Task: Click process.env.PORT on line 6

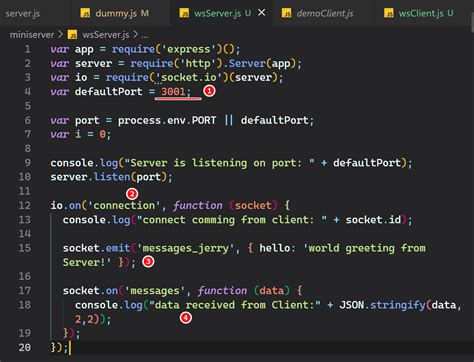Action: pos(167,120)
